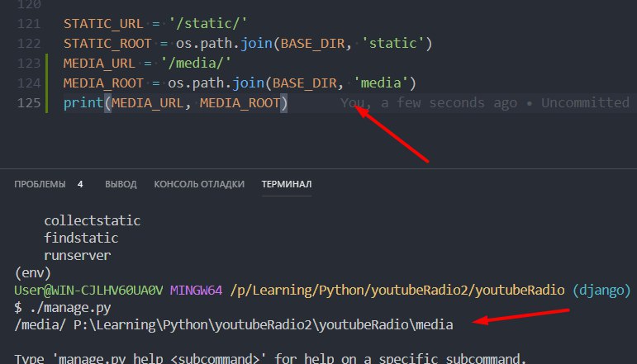Place cursor on STATIC_ROOT variable
This screenshot has width=637, height=364.
107,44
